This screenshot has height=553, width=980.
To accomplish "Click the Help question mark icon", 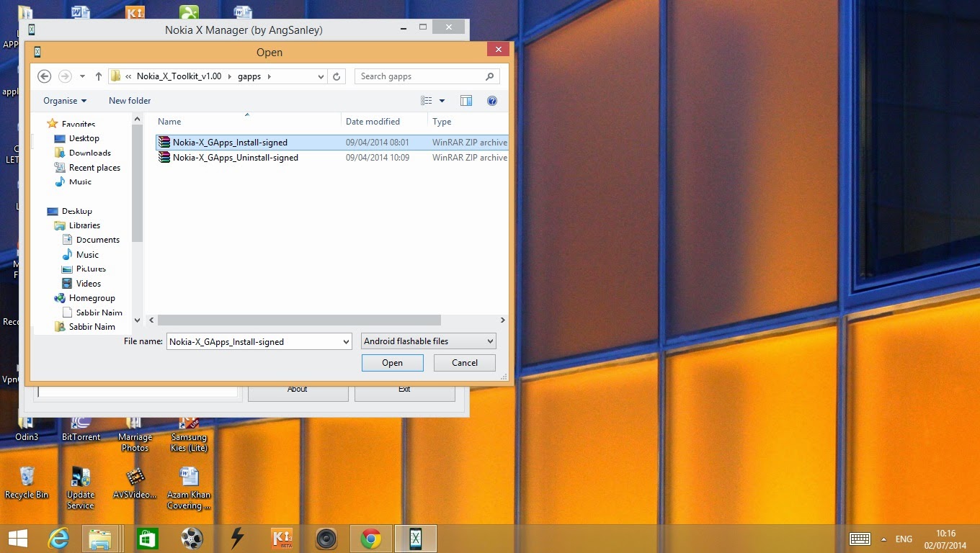I will click(492, 101).
